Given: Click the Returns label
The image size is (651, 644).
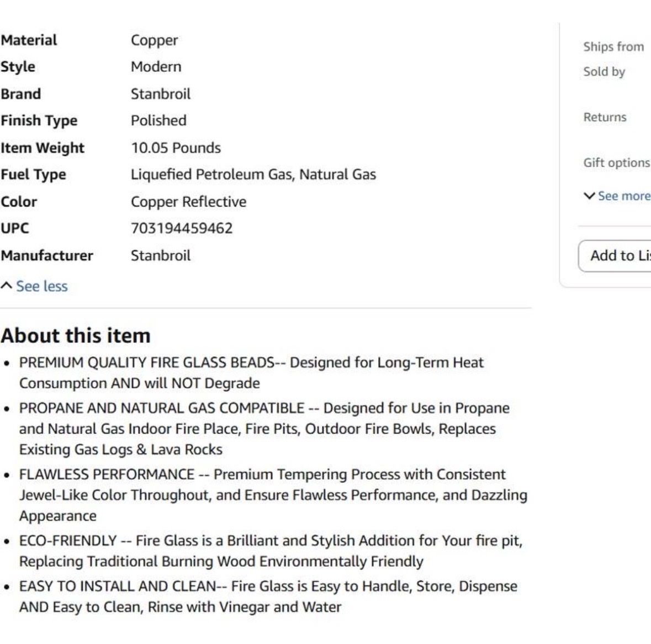Looking at the screenshot, I should pyautogui.click(x=605, y=117).
